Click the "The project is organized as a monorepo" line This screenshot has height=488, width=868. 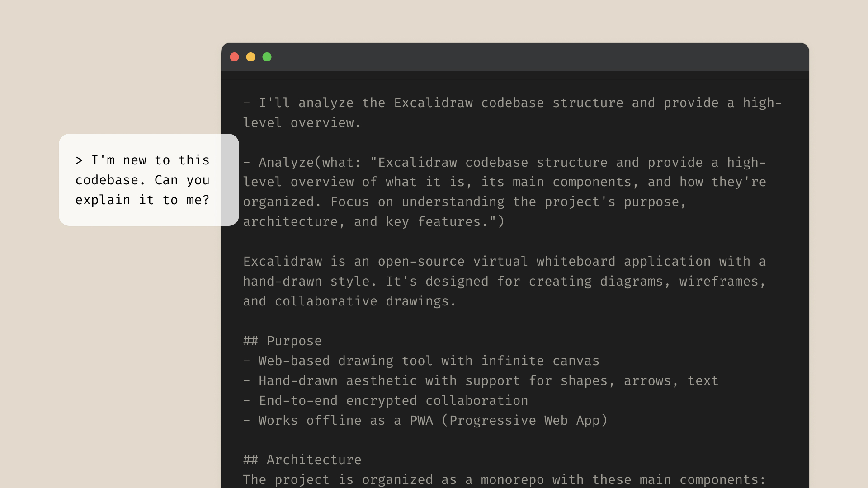click(x=504, y=480)
